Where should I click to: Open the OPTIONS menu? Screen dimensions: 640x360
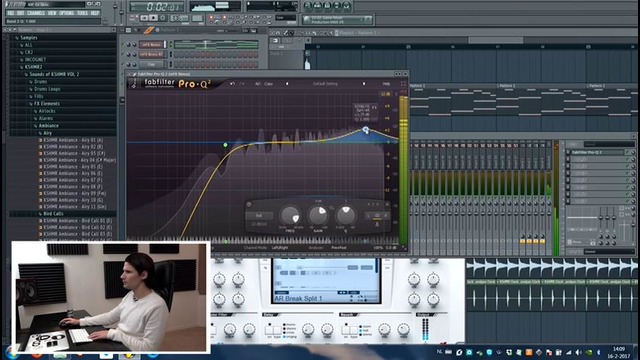pos(67,13)
